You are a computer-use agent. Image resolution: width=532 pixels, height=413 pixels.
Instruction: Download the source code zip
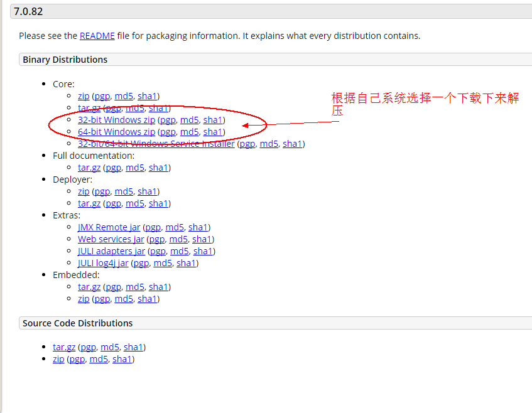point(58,359)
